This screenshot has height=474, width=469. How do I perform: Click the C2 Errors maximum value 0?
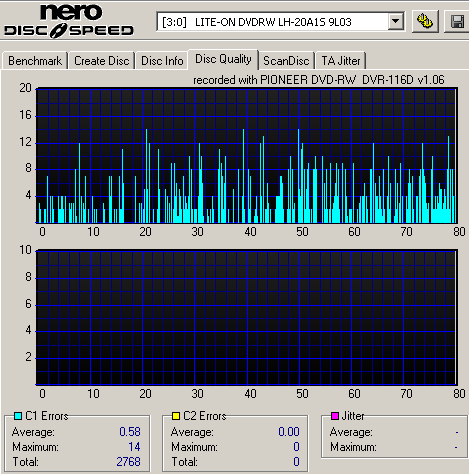coord(296,447)
